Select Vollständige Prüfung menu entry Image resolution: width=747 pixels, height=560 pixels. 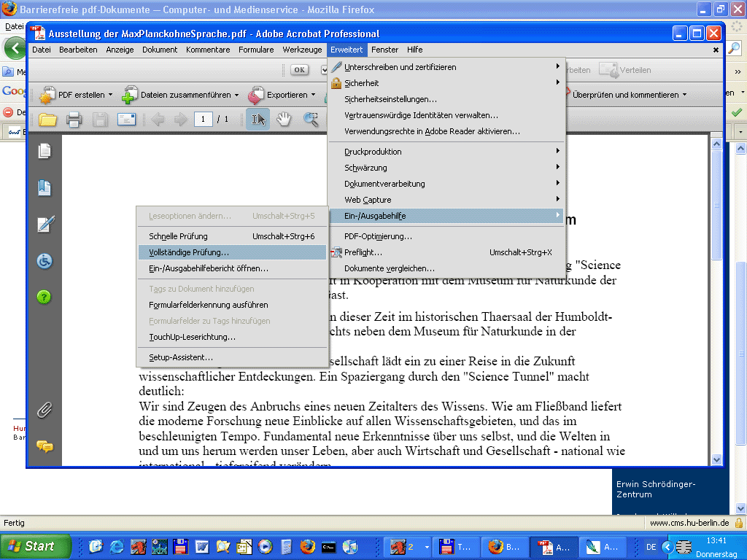pyautogui.click(x=189, y=252)
